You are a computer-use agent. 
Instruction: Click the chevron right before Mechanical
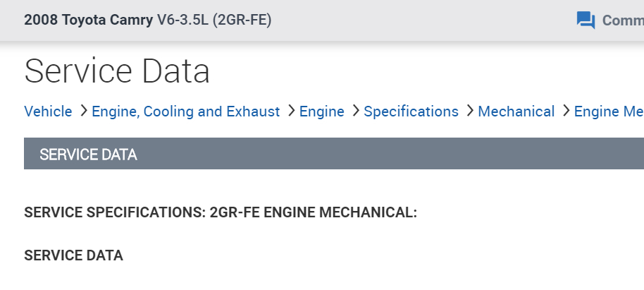point(469,111)
